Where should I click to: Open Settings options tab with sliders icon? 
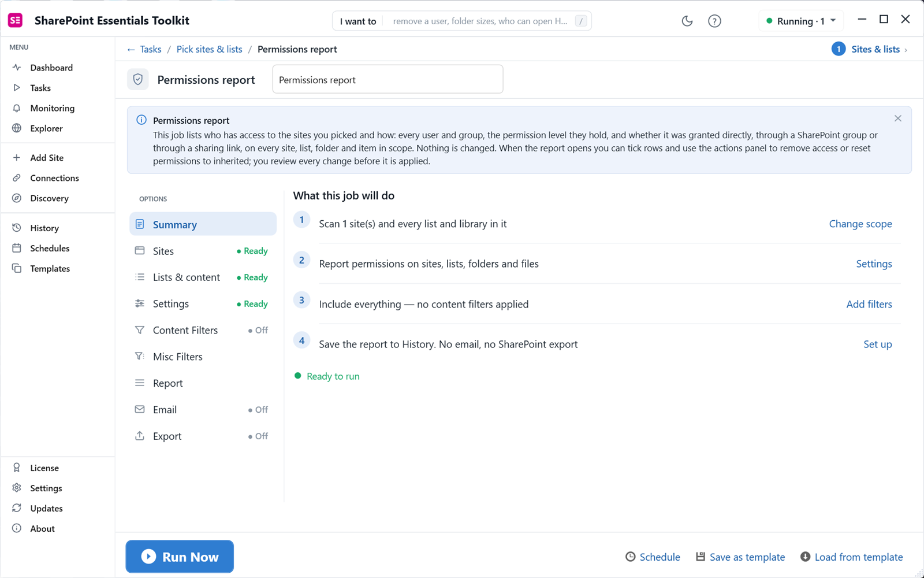pos(203,303)
